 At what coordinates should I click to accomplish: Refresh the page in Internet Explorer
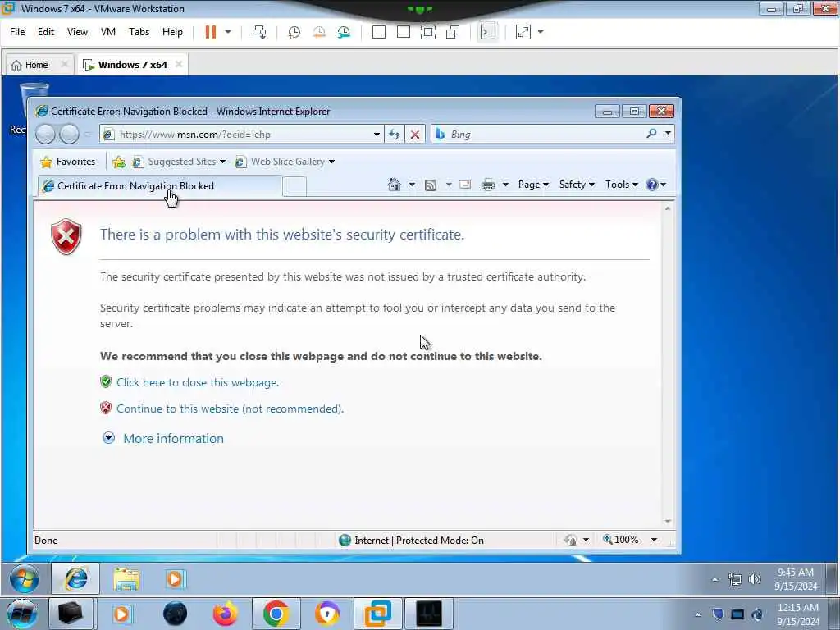click(x=395, y=135)
